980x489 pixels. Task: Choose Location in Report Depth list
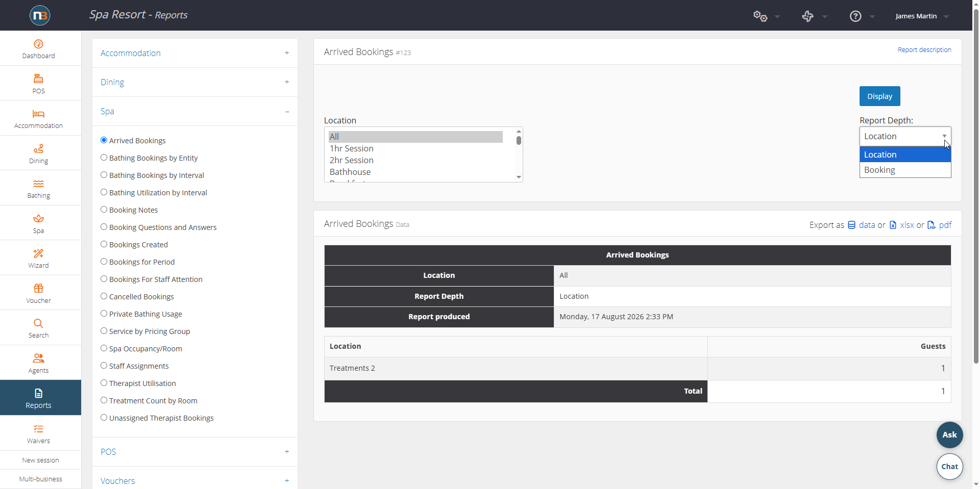[x=905, y=155]
